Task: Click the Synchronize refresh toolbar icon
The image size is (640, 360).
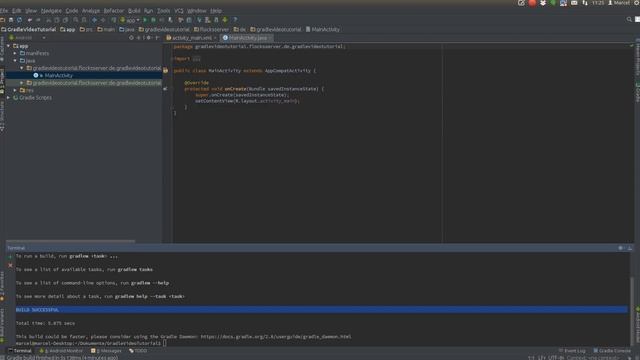Action: point(19,20)
